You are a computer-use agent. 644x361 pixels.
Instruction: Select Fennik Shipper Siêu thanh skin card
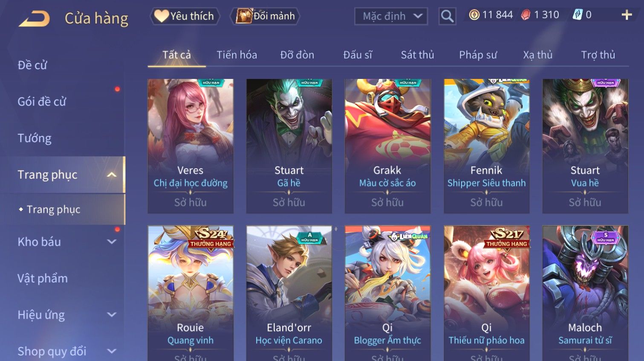[486, 146]
